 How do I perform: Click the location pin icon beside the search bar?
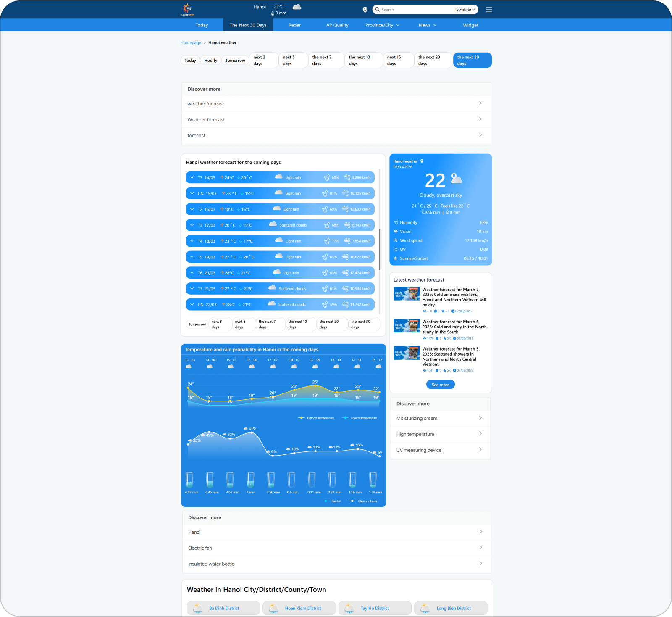[365, 9]
